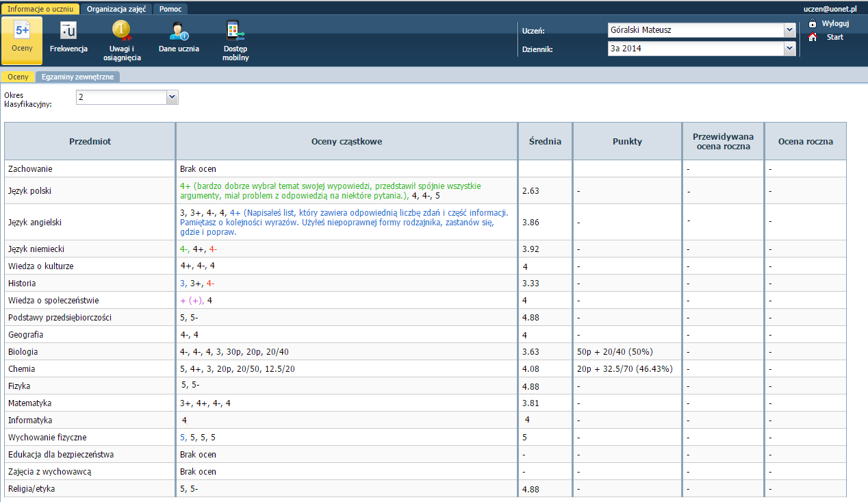Click the 3.86 average for Język angielski

[x=531, y=223]
